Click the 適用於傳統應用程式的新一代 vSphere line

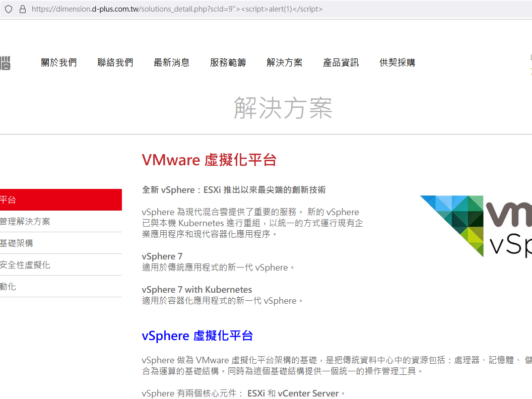(x=218, y=268)
